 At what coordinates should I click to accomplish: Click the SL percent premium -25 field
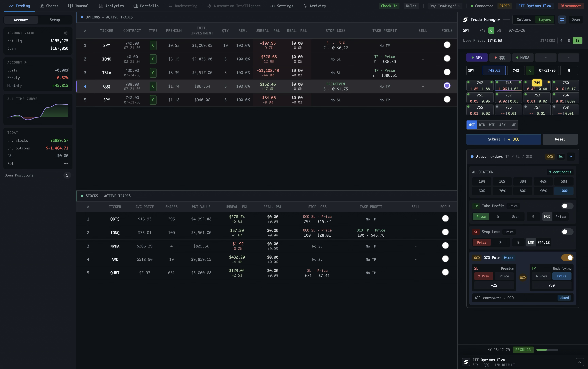click(494, 285)
